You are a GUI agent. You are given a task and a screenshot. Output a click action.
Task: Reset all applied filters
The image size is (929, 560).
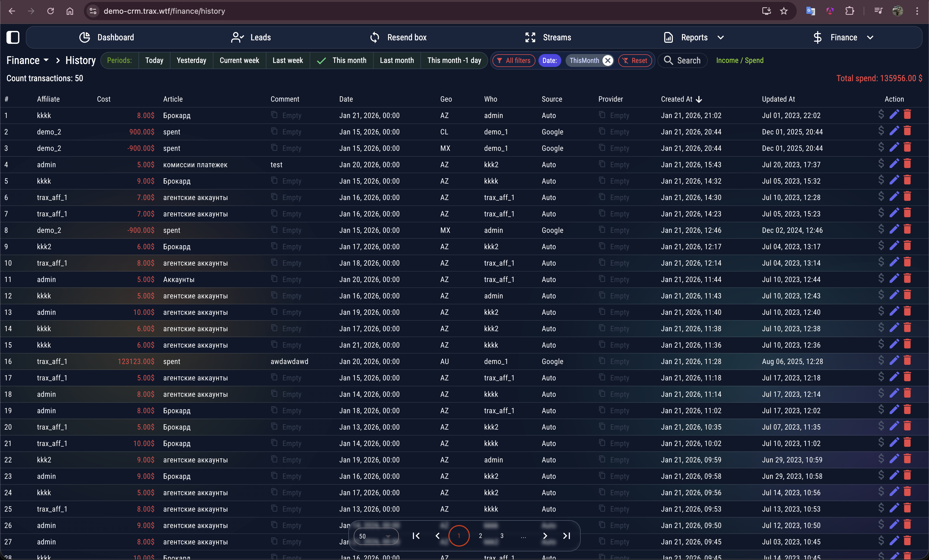(x=635, y=60)
